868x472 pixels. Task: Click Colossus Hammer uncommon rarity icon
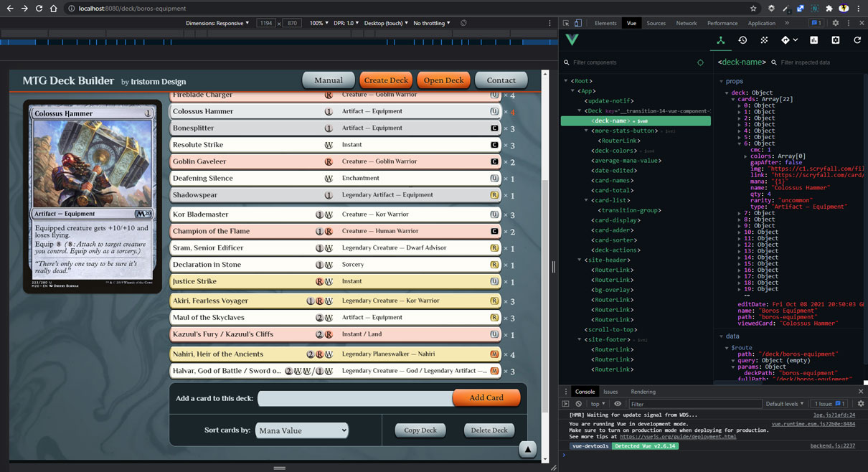click(x=494, y=111)
